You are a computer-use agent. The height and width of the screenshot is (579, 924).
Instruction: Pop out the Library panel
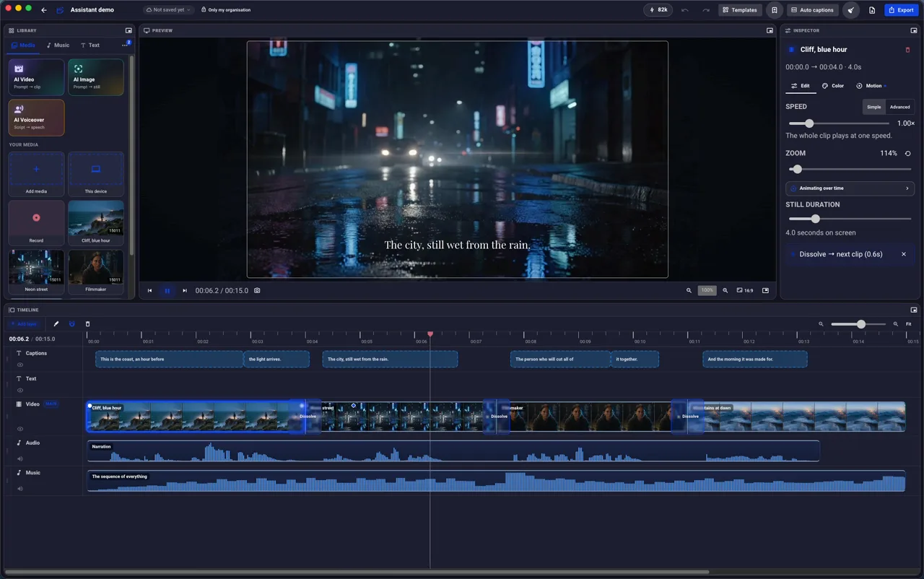click(x=128, y=31)
